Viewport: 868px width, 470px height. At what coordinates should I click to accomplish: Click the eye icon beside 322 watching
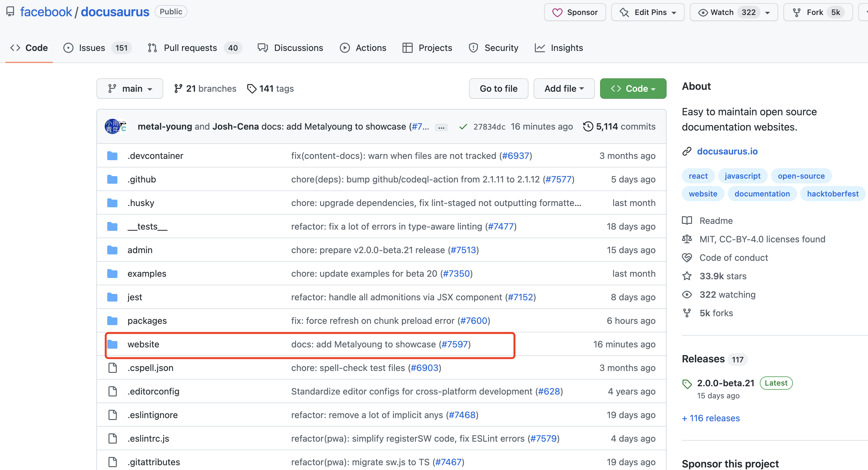pos(687,295)
